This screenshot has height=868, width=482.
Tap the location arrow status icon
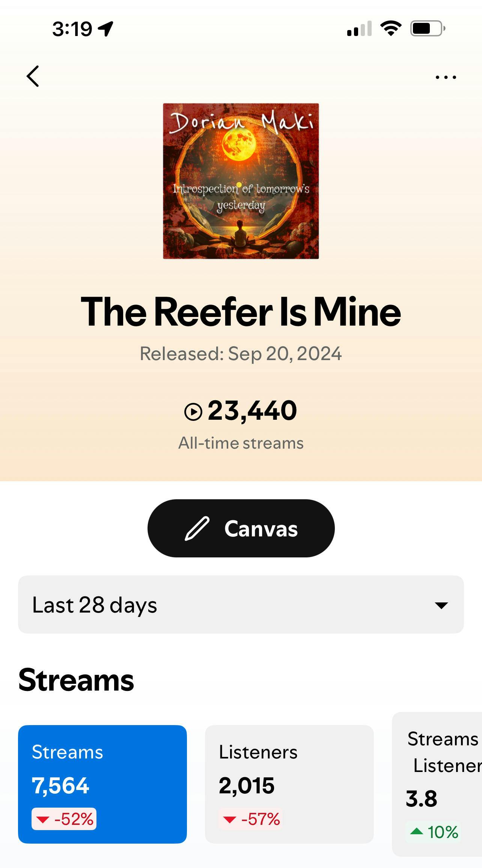pyautogui.click(x=106, y=29)
